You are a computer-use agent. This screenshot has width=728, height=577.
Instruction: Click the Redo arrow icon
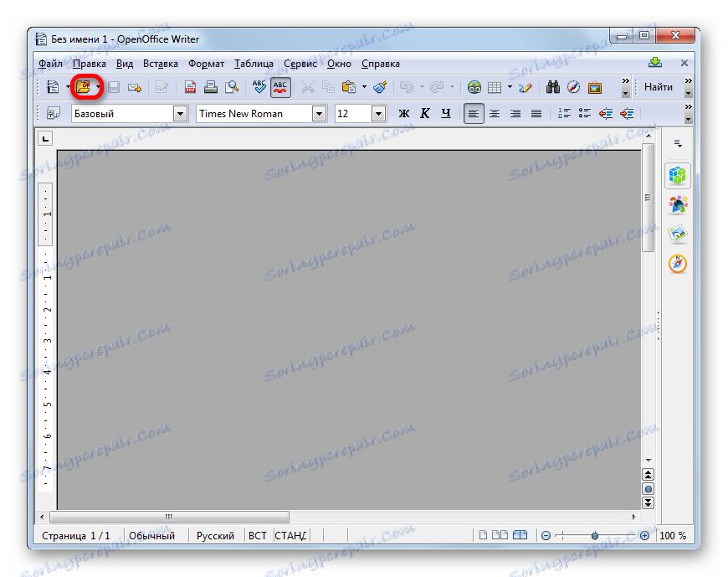437,87
